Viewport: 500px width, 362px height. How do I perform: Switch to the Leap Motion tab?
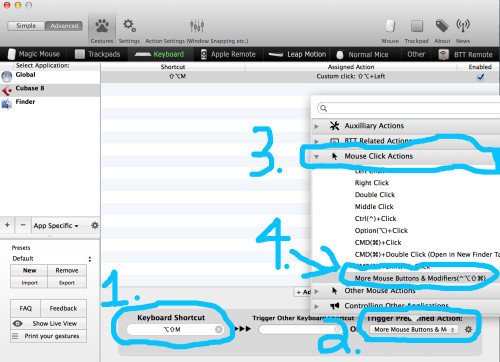(x=297, y=54)
